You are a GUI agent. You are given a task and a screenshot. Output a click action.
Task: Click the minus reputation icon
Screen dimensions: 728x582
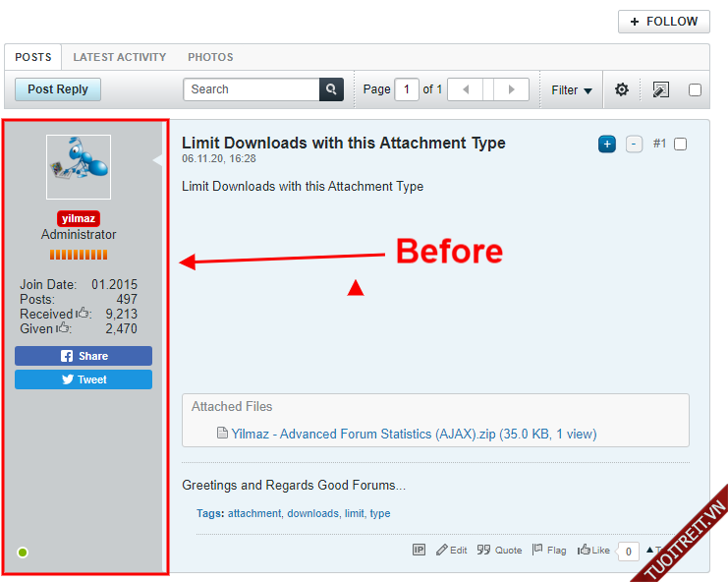pyautogui.click(x=635, y=145)
